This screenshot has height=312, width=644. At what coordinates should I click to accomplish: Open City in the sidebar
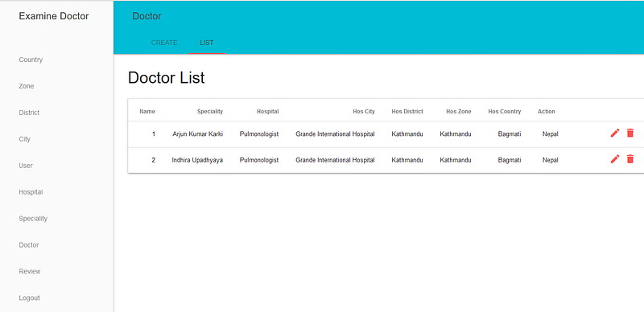tap(25, 139)
